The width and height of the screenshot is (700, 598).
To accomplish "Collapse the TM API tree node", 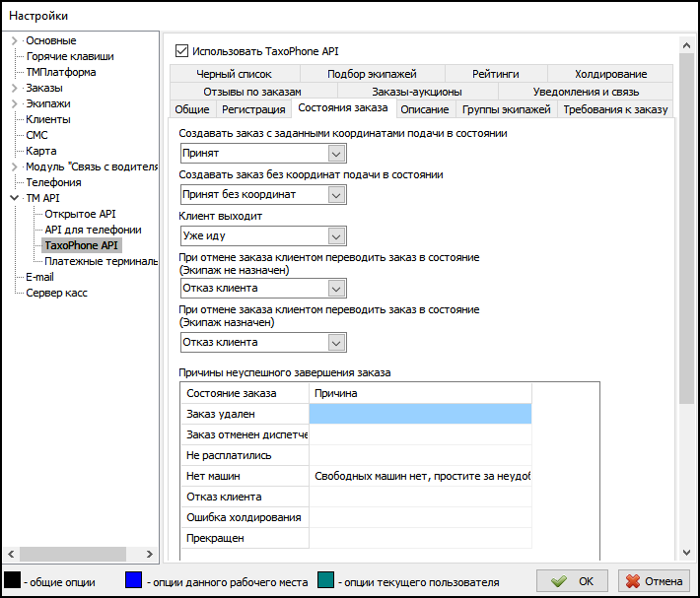I will point(14,198).
